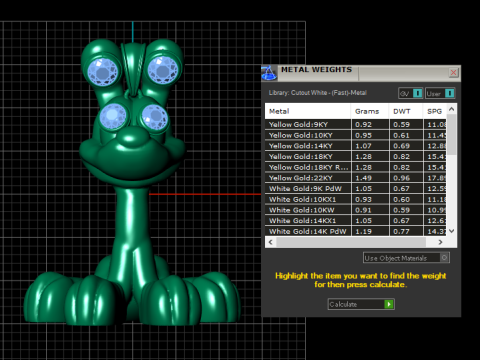Click the Metal Weights scale icon
The height and width of the screenshot is (360, 480).
[269, 73]
